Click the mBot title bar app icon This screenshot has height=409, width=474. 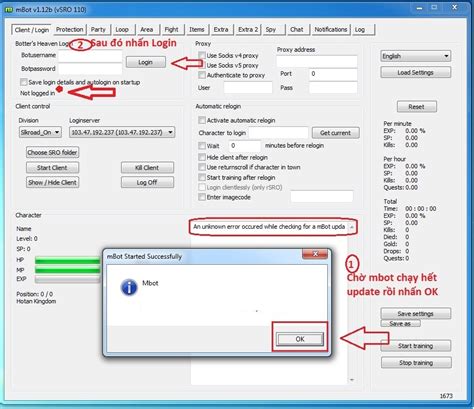pyautogui.click(x=8, y=10)
